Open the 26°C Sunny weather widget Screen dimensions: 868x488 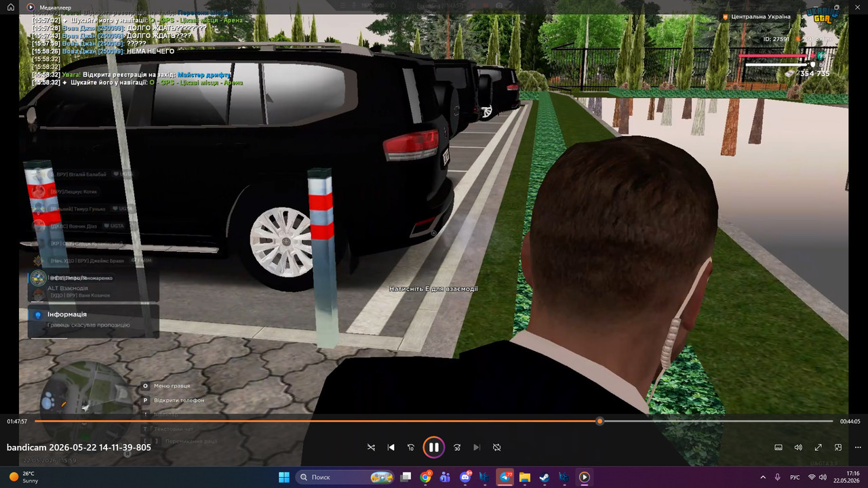23,477
